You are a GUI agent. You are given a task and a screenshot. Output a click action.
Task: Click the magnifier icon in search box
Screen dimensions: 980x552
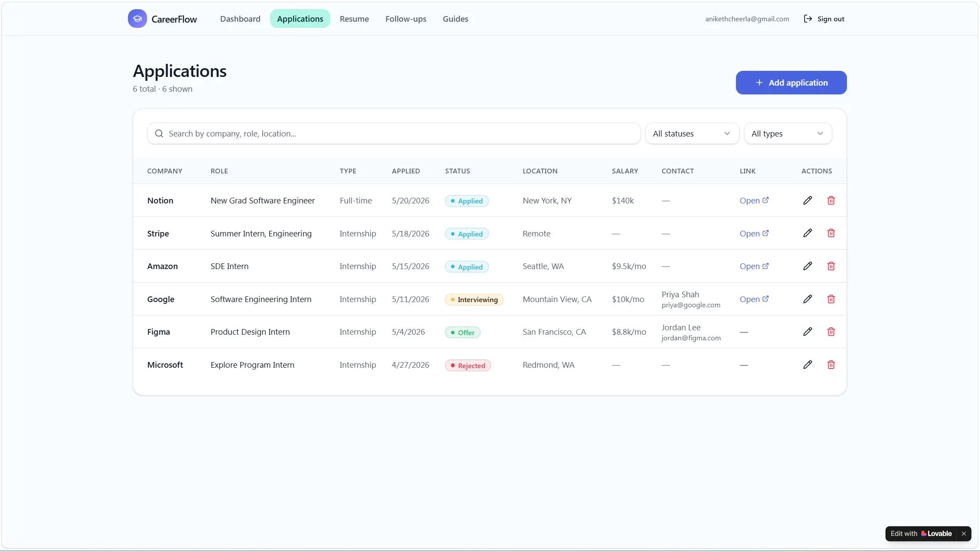pyautogui.click(x=159, y=133)
